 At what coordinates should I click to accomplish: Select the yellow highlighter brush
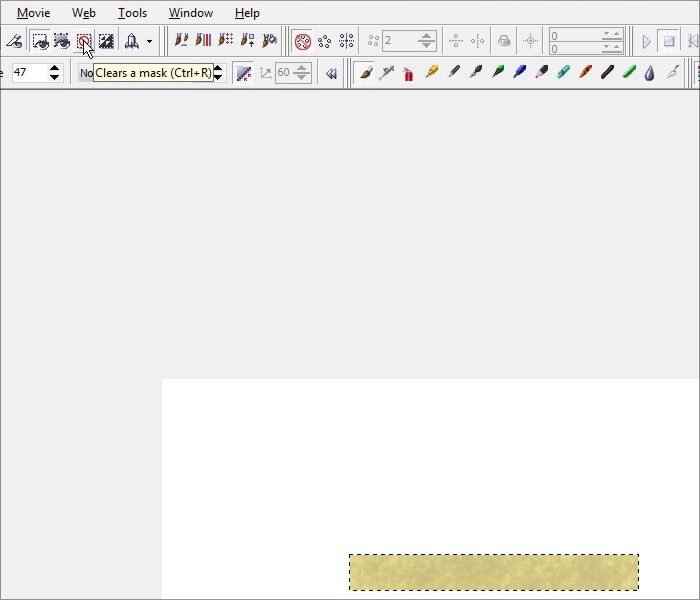(431, 73)
